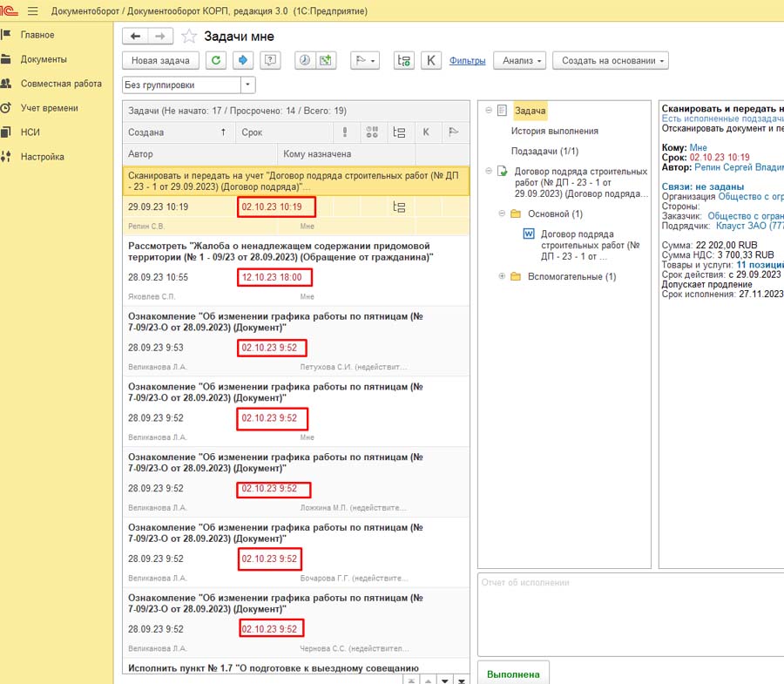
Task: Open Документы section in the sidebar
Action: click(44, 59)
